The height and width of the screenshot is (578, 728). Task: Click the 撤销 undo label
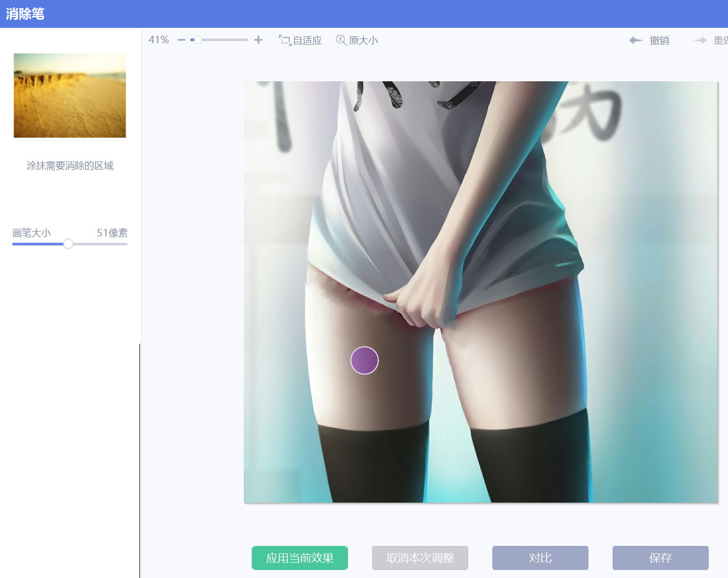point(660,41)
